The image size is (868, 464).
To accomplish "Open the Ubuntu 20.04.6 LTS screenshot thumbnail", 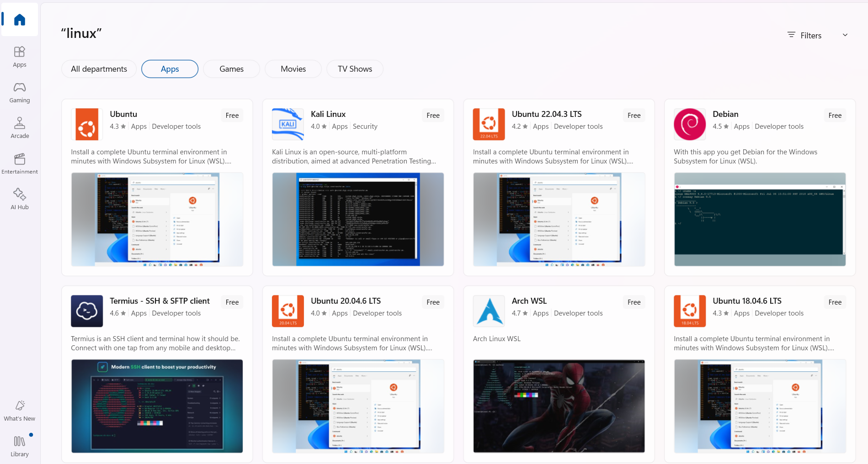I will (x=358, y=406).
